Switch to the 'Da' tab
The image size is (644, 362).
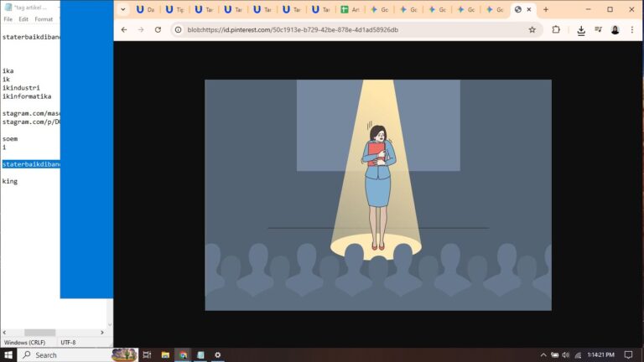(145, 9)
